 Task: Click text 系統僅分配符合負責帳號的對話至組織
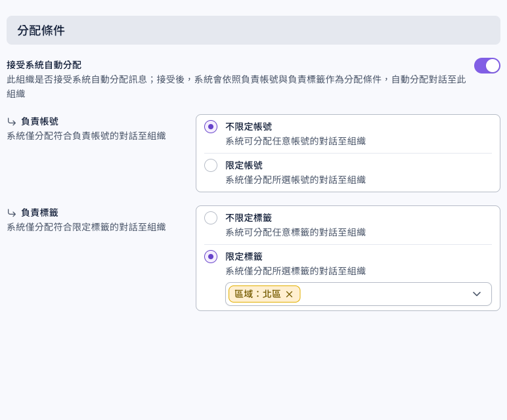(x=86, y=136)
